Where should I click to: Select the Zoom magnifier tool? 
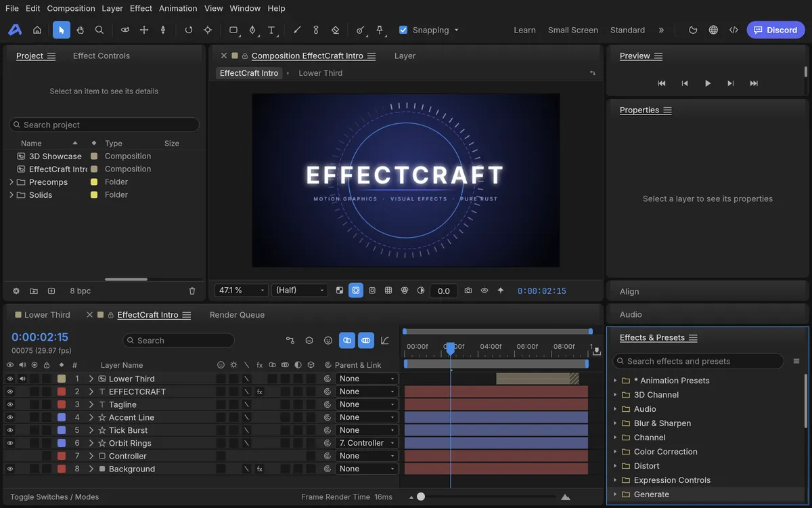coord(99,30)
